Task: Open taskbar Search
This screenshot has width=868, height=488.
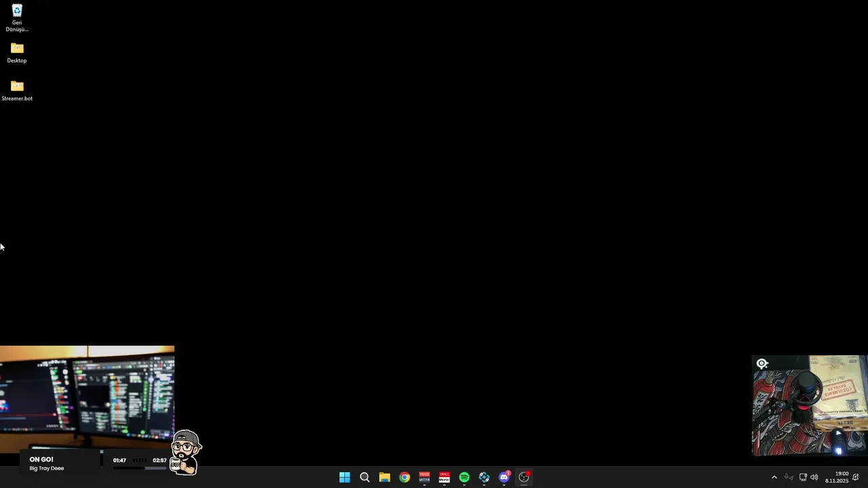Action: pos(364,477)
